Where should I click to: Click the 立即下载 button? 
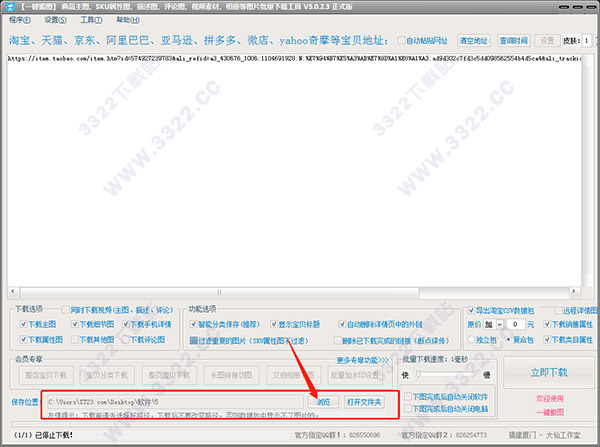click(x=549, y=372)
